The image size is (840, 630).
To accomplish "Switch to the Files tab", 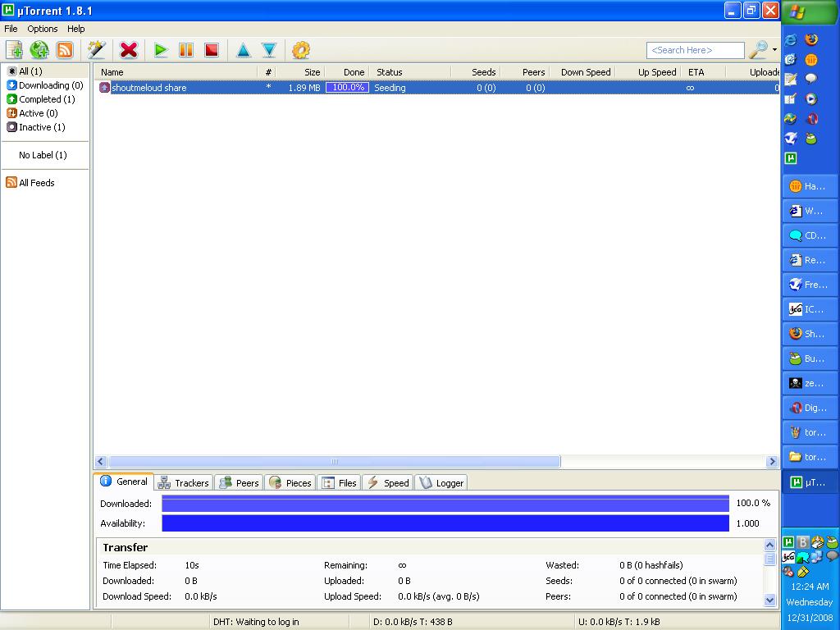I will (340, 482).
